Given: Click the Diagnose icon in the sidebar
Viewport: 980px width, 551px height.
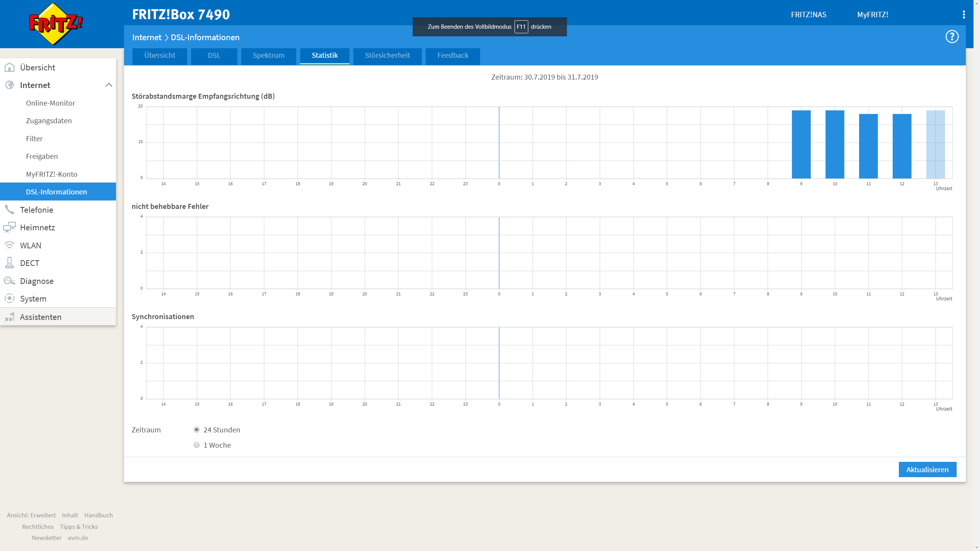Looking at the screenshot, I should click(x=10, y=281).
